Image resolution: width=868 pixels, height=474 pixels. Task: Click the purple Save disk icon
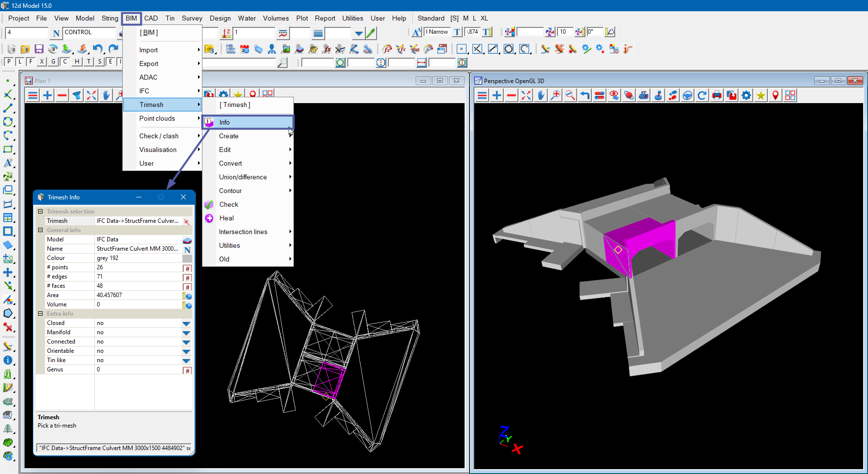[x=39, y=49]
